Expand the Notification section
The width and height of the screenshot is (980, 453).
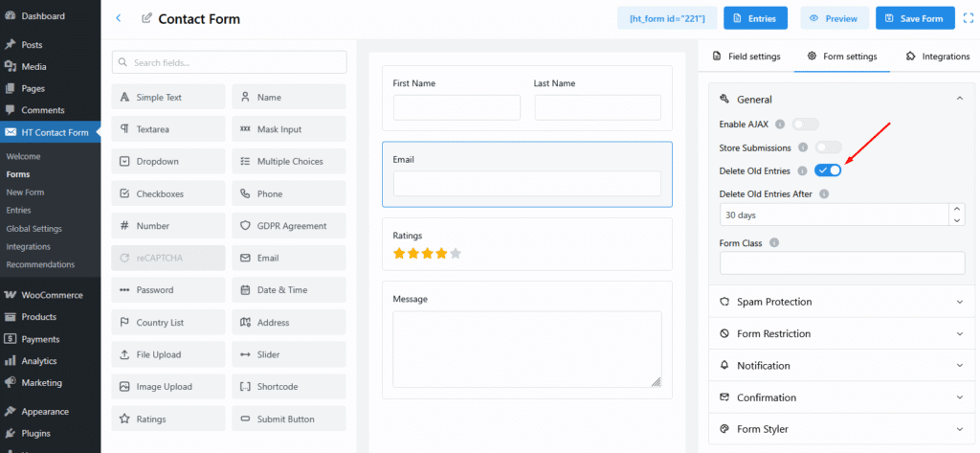coord(841,366)
